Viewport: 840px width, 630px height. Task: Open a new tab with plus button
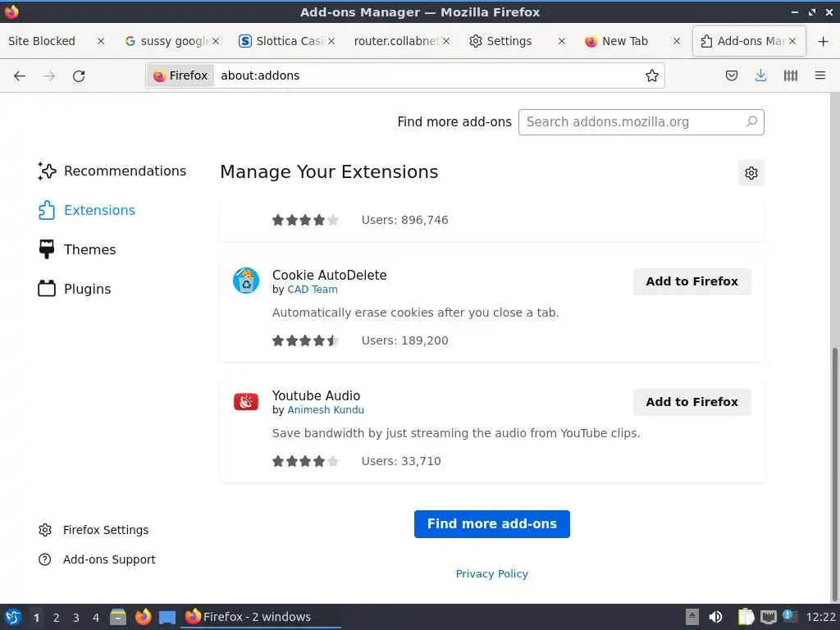tap(824, 41)
